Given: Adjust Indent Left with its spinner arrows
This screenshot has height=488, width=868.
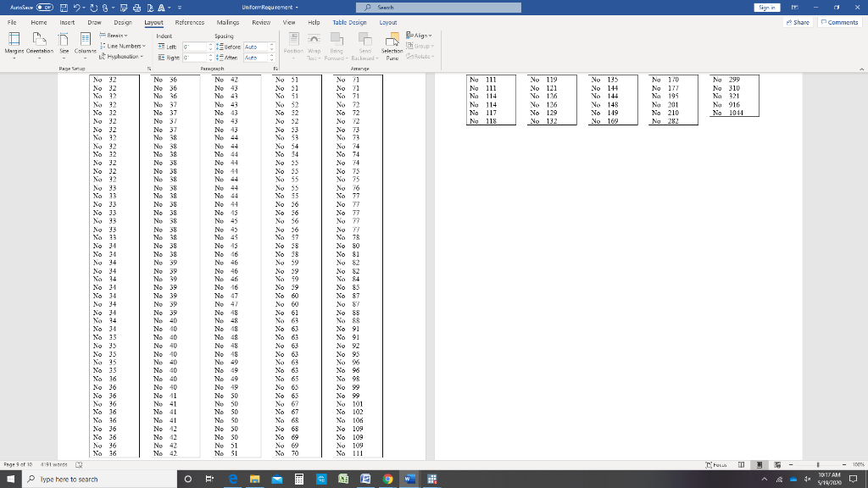Looking at the screenshot, I should 210,47.
